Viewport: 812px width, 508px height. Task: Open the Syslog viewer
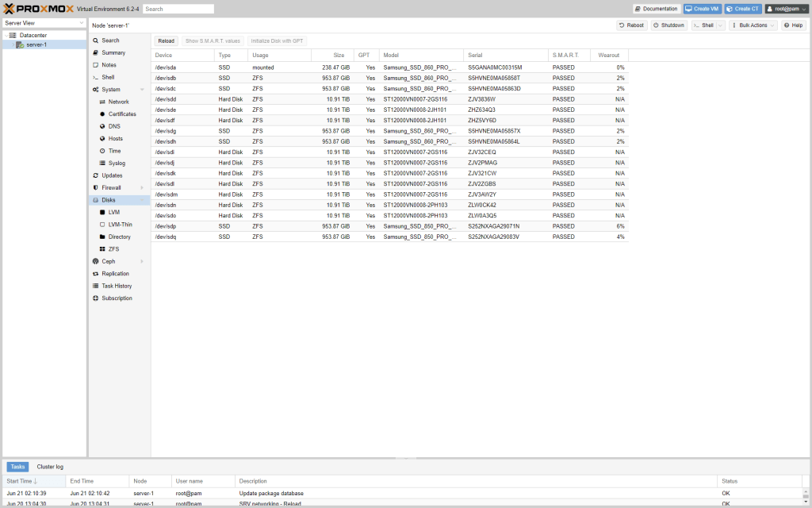pyautogui.click(x=117, y=164)
